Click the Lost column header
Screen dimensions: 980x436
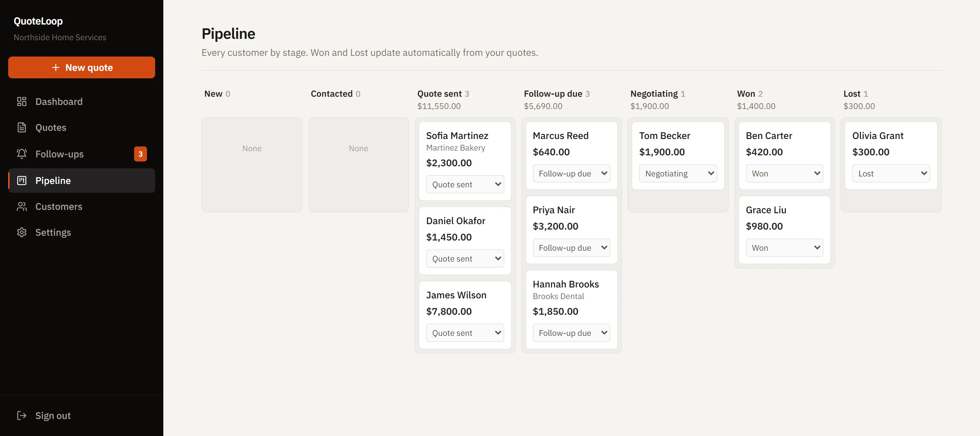[852, 94]
